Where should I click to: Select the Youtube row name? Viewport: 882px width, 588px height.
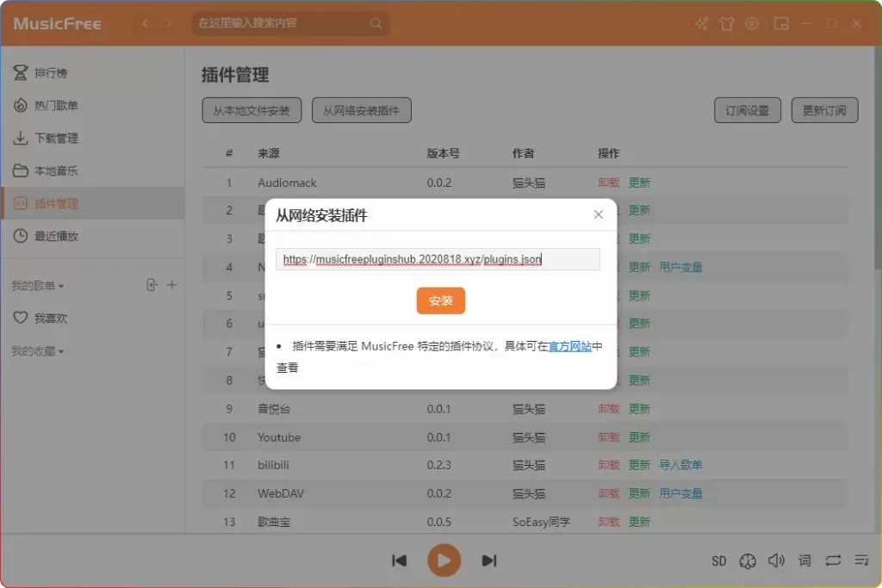[x=279, y=437]
